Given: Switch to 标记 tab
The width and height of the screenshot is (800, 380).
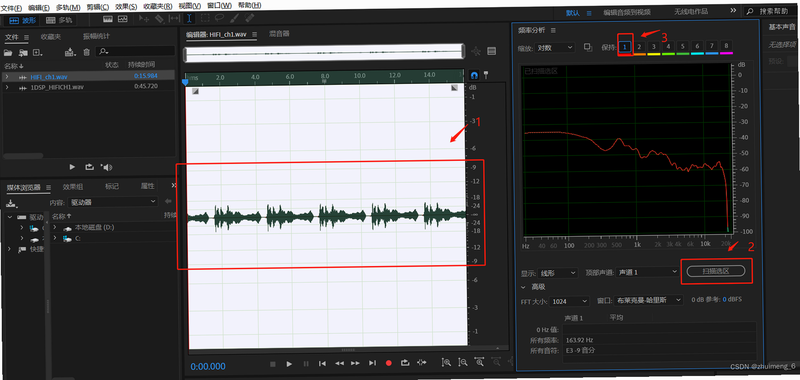Looking at the screenshot, I should 112,187.
